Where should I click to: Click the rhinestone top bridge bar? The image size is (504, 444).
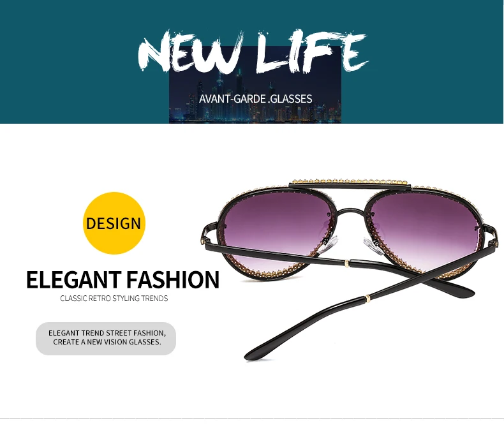[x=350, y=182]
